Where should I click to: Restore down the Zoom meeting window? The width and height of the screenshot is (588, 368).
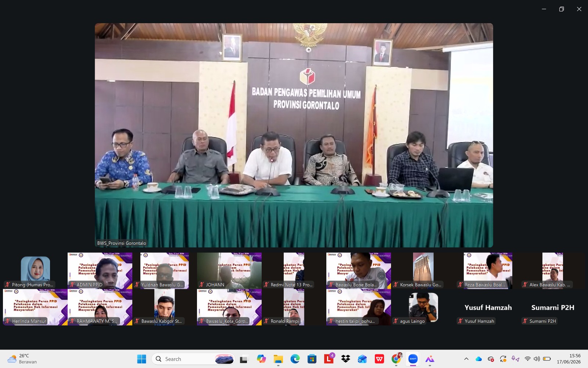[562, 9]
